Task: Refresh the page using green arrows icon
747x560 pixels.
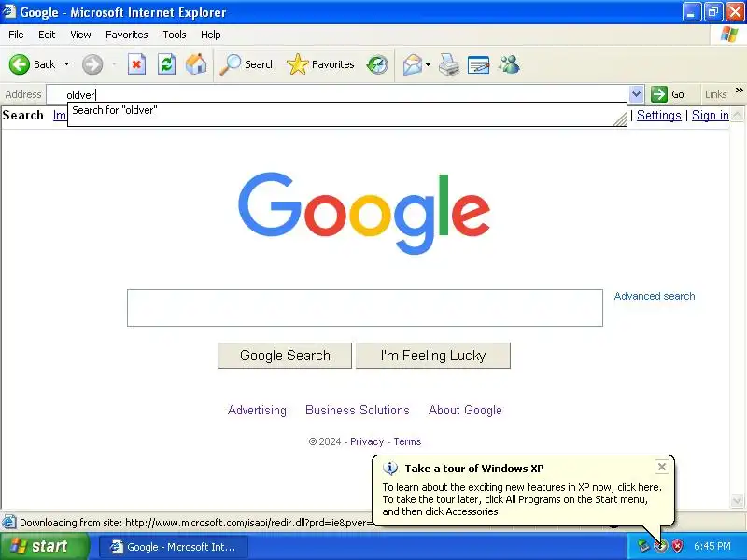Action: tap(167, 64)
